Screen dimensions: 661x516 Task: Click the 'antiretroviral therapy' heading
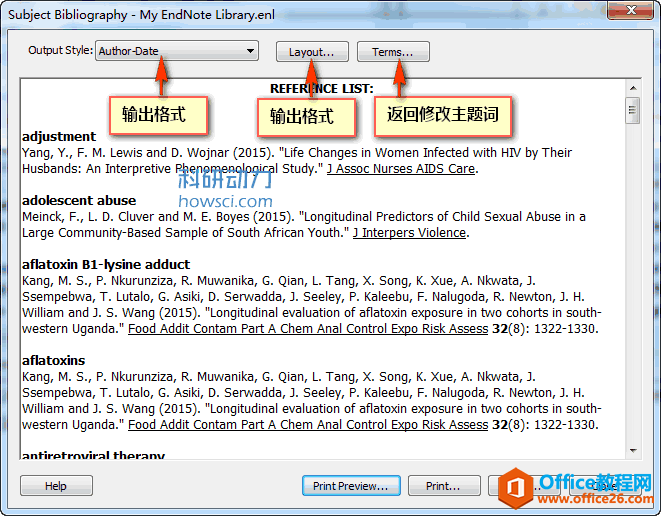point(93,455)
